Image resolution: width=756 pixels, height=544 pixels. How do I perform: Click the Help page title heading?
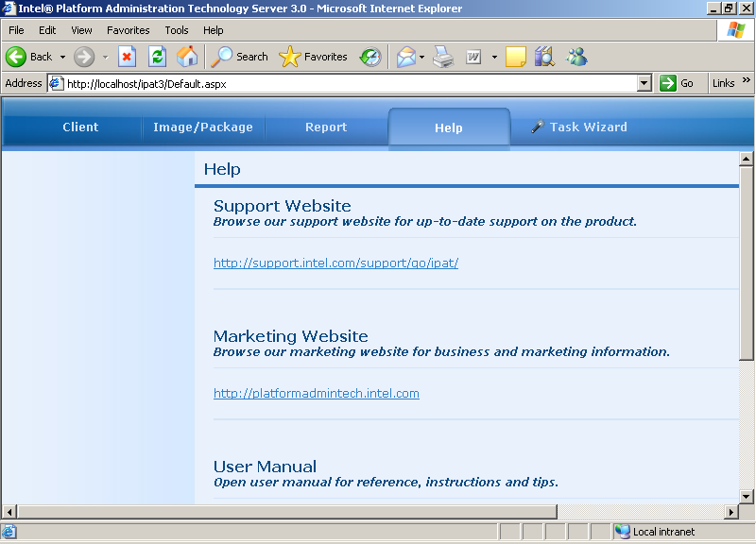(x=222, y=170)
